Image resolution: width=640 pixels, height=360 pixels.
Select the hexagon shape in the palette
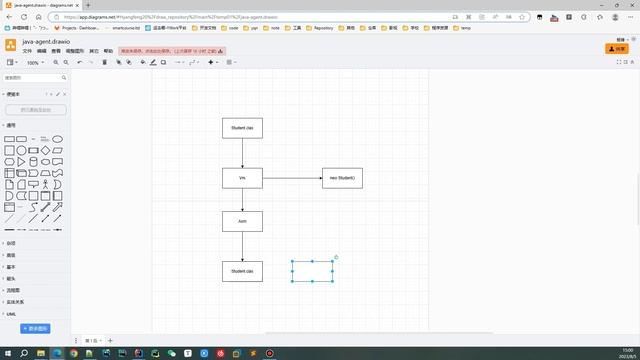point(9,162)
